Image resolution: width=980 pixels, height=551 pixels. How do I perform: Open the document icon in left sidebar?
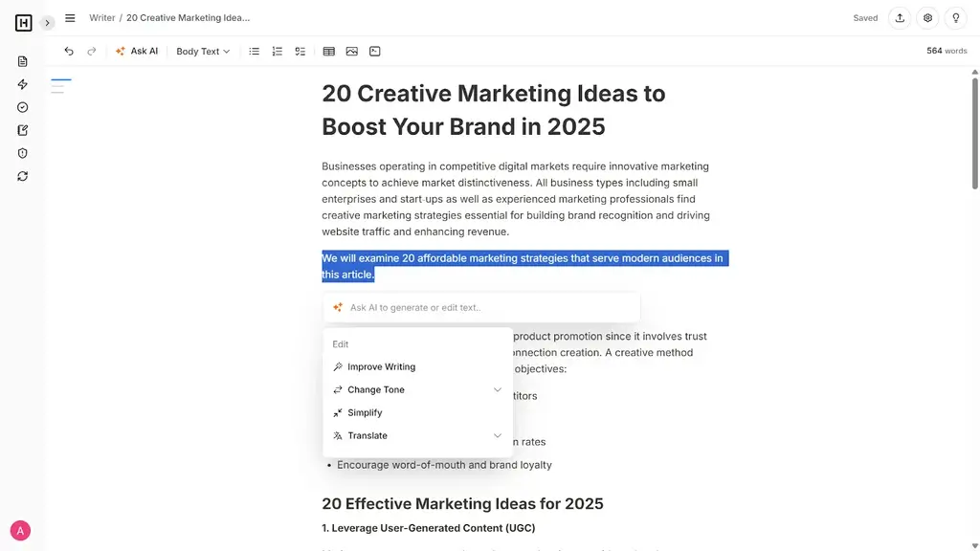pyautogui.click(x=21, y=60)
